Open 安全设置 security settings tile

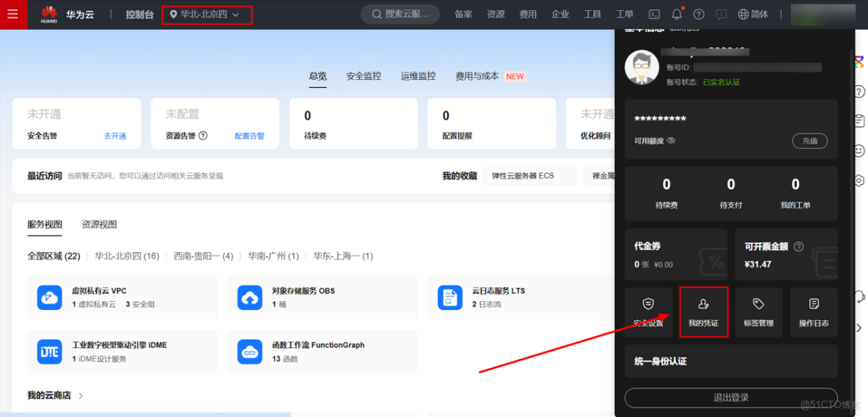tap(648, 312)
